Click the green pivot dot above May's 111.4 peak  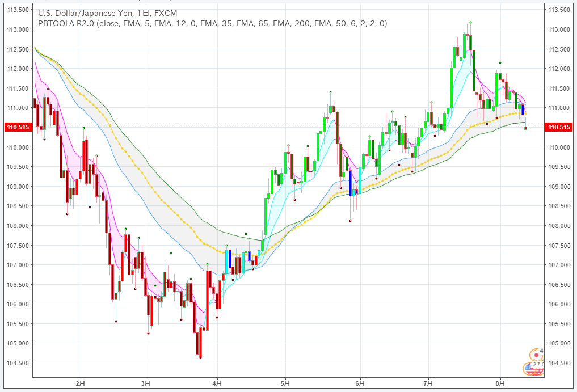tap(330, 92)
